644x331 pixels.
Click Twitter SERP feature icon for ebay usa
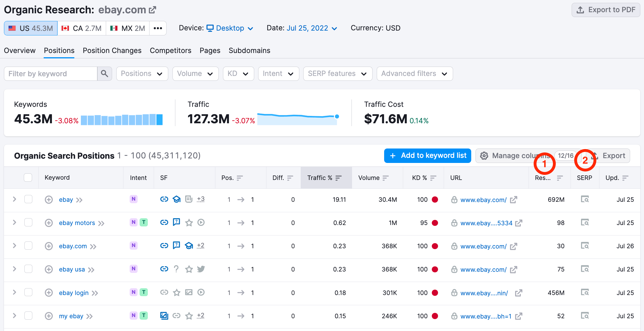tap(201, 269)
